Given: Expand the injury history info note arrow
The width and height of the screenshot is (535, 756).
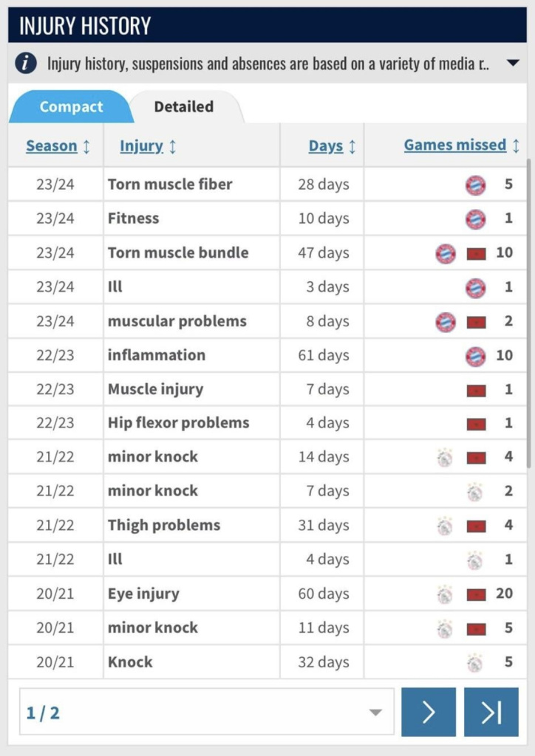Looking at the screenshot, I should click(513, 63).
